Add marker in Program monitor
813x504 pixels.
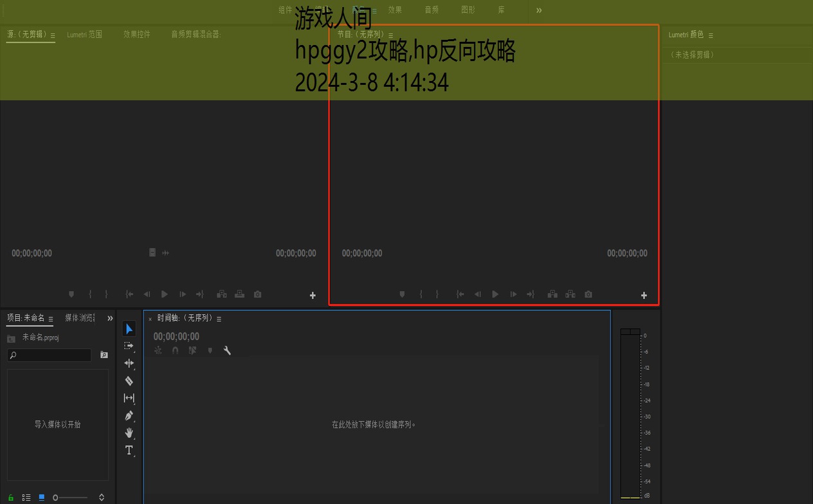click(402, 294)
